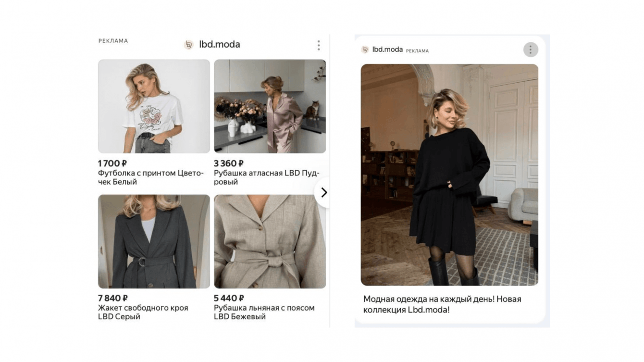Show next products with the right arrow

[323, 192]
